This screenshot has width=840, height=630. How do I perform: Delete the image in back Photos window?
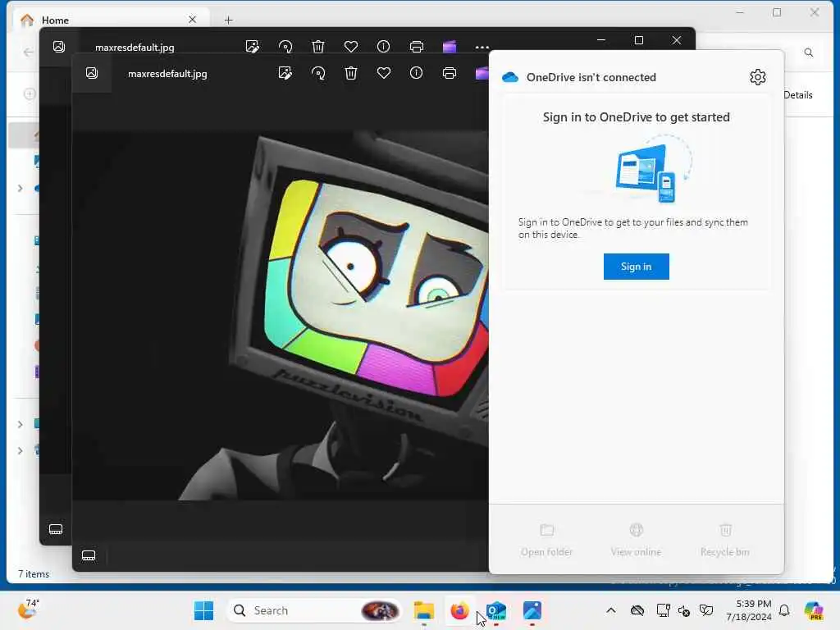point(318,47)
